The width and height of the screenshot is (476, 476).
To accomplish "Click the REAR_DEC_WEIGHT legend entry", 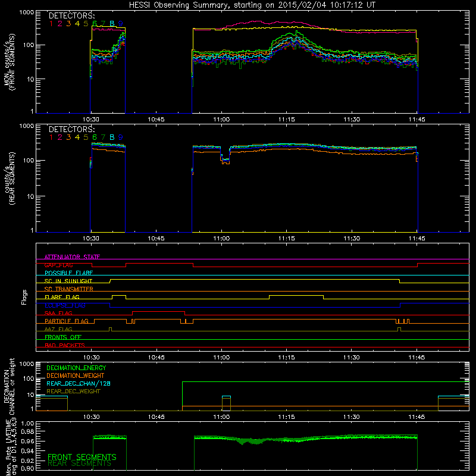I will point(73,392).
